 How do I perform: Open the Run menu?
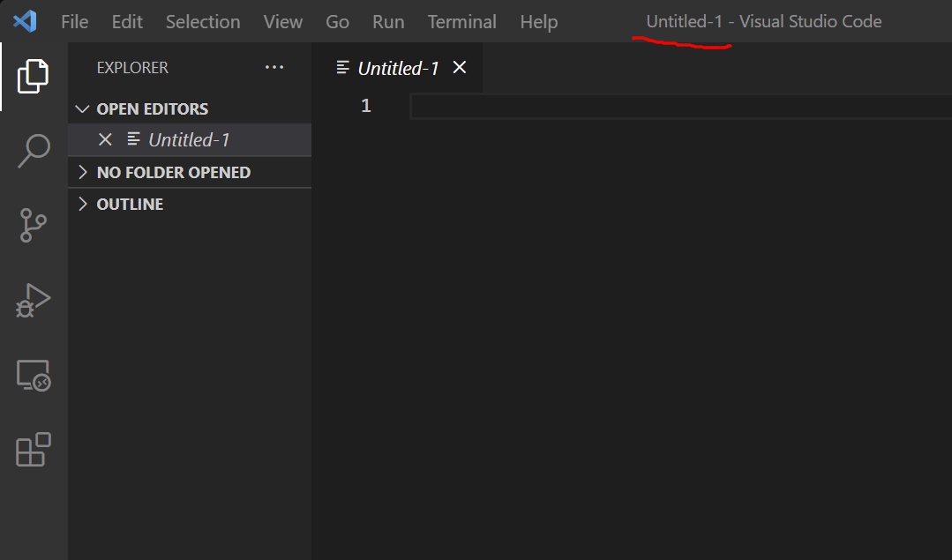click(388, 22)
